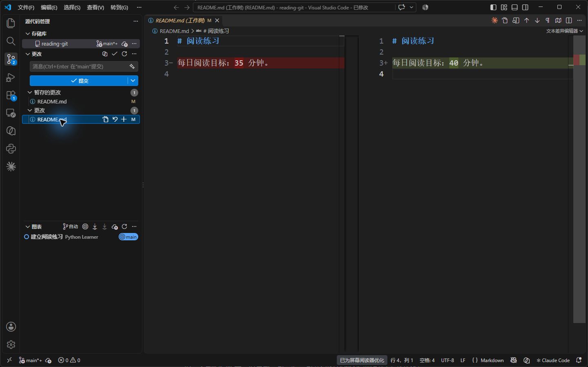Image resolution: width=588 pixels, height=367 pixels.
Task: Open the dropdown arrow beside the 提交 button
Action: (x=133, y=81)
